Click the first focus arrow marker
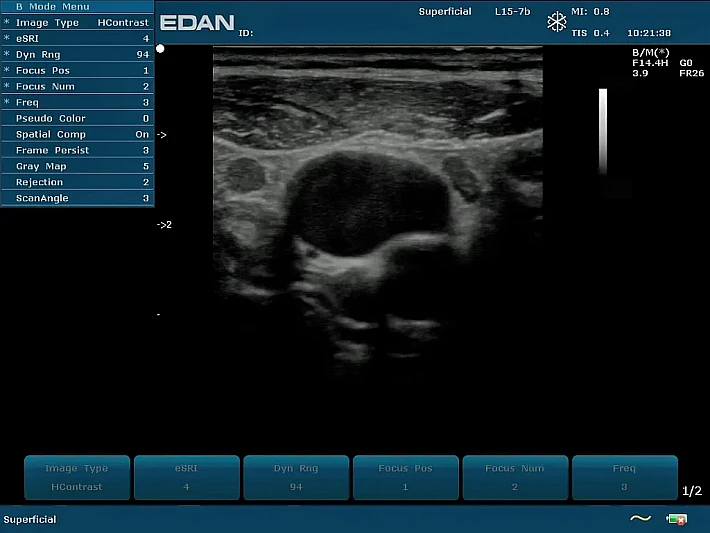 pos(162,134)
